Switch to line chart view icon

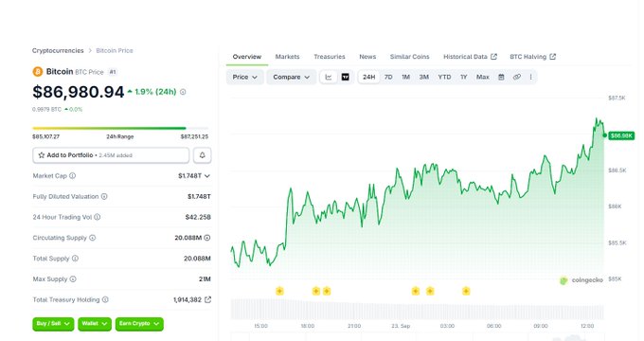pyautogui.click(x=329, y=77)
